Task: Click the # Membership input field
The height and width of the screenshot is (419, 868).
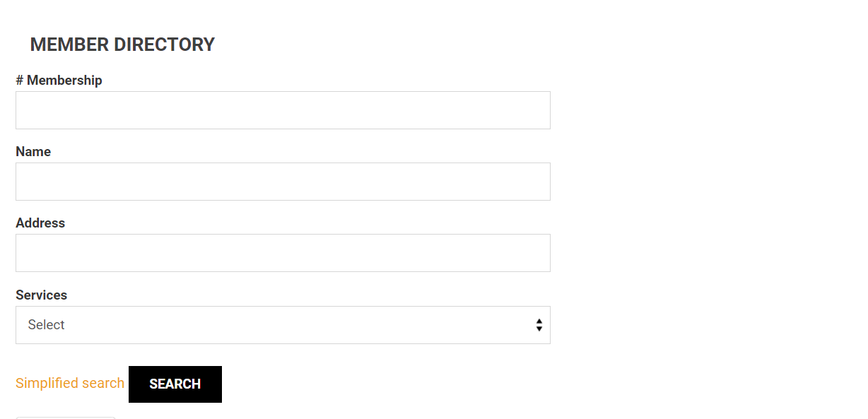Action: (x=283, y=110)
